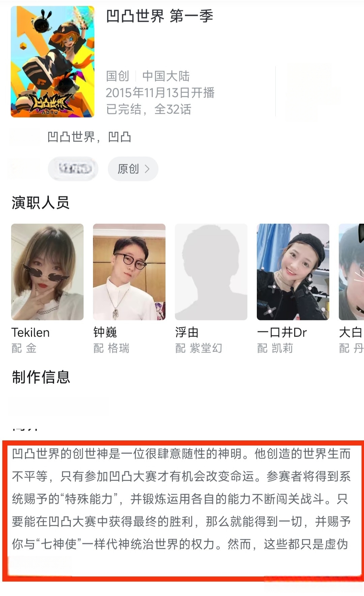Open Tekilen's cast photo
This screenshot has width=364, height=596.
tap(47, 272)
